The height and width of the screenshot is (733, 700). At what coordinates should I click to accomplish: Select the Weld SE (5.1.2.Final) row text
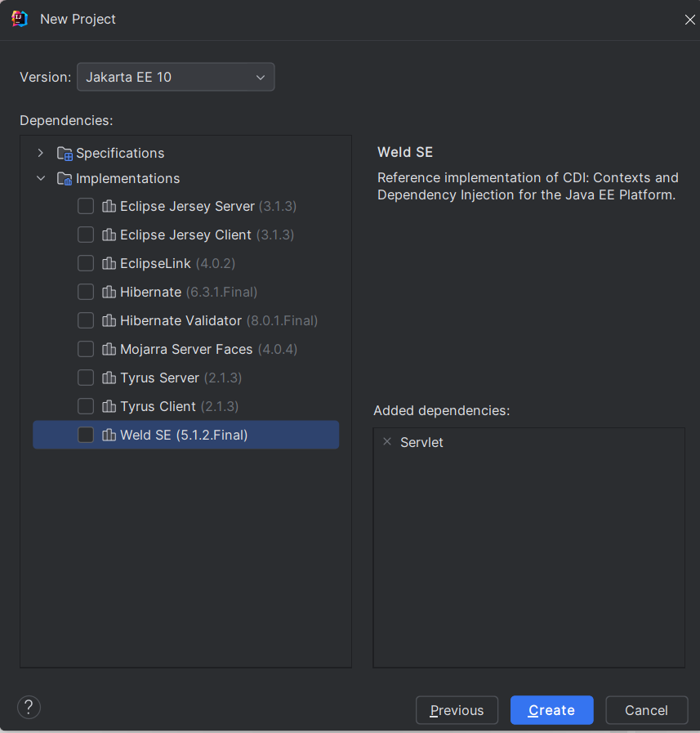pos(184,435)
